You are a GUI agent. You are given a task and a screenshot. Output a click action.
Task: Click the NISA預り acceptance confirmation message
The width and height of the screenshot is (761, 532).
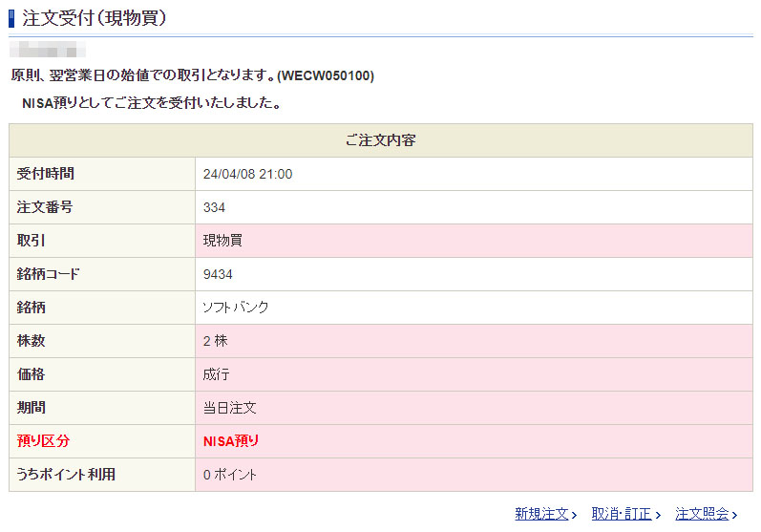[x=151, y=102]
